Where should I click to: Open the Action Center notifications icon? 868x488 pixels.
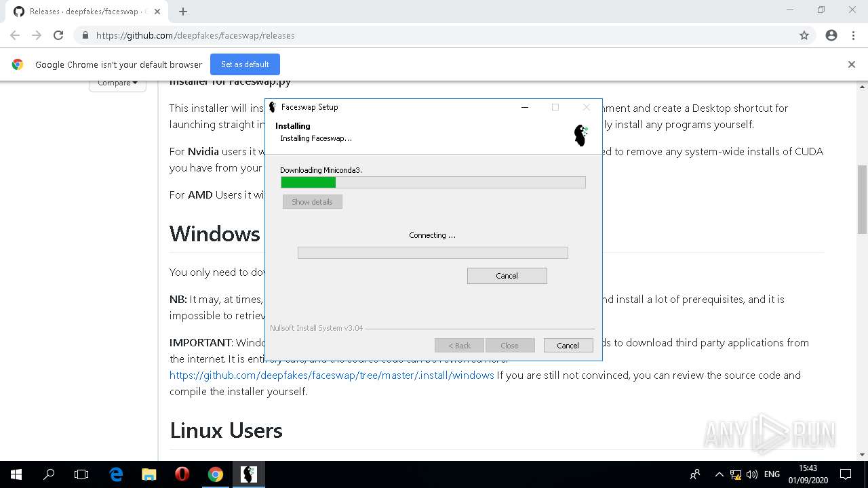click(x=846, y=474)
